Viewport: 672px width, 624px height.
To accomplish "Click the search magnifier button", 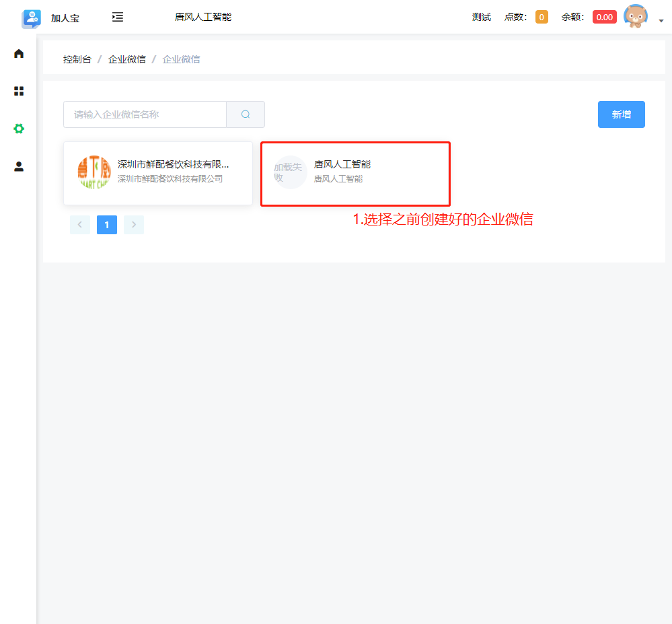I will 246,114.
